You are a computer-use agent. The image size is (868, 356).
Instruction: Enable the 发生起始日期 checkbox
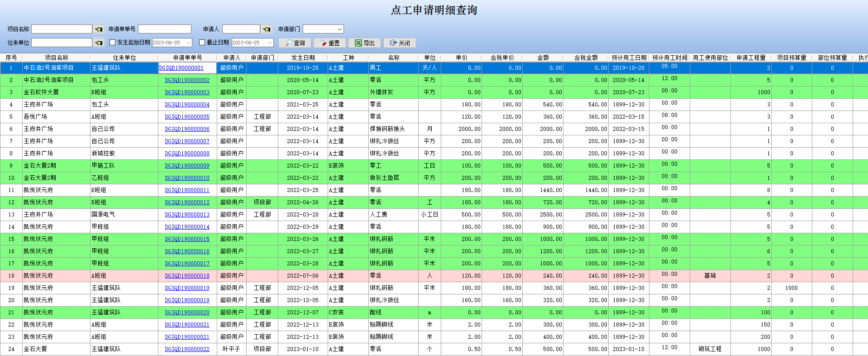113,43
